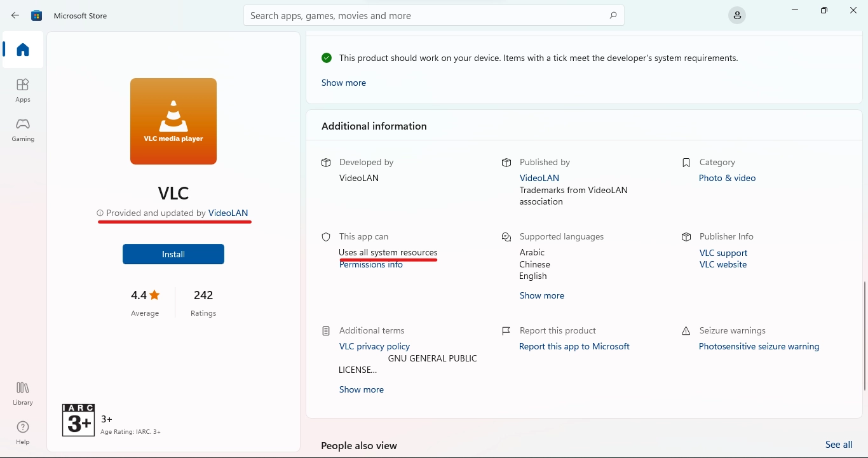Click 'Age Rating: IARC. 3+' text
Viewport: 868px width, 458px height.
130,432
